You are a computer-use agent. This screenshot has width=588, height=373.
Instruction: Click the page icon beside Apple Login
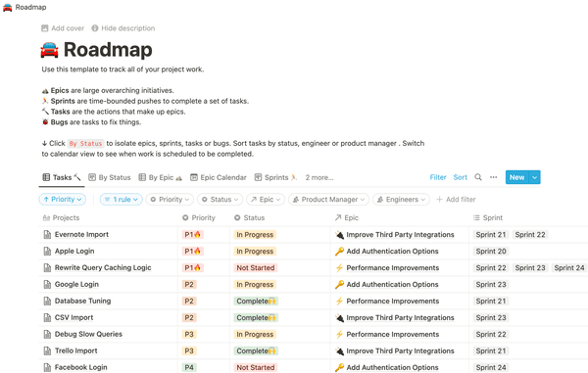tap(47, 252)
